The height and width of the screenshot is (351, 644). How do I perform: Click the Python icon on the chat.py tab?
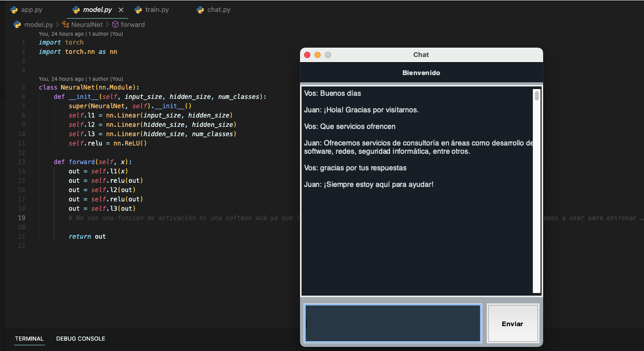pyautogui.click(x=200, y=10)
